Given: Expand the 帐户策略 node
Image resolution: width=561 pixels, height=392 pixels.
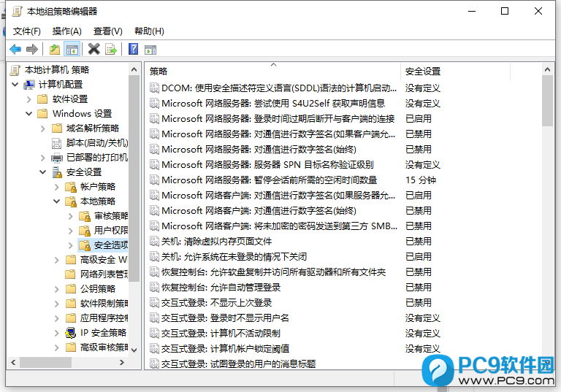Looking at the screenshot, I should (57, 187).
